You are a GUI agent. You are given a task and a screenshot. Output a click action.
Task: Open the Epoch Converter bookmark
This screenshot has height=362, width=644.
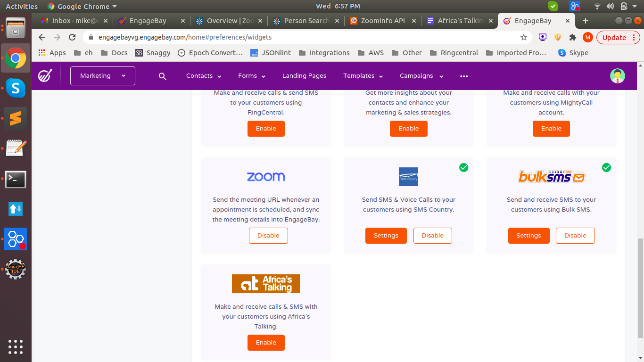(x=210, y=53)
